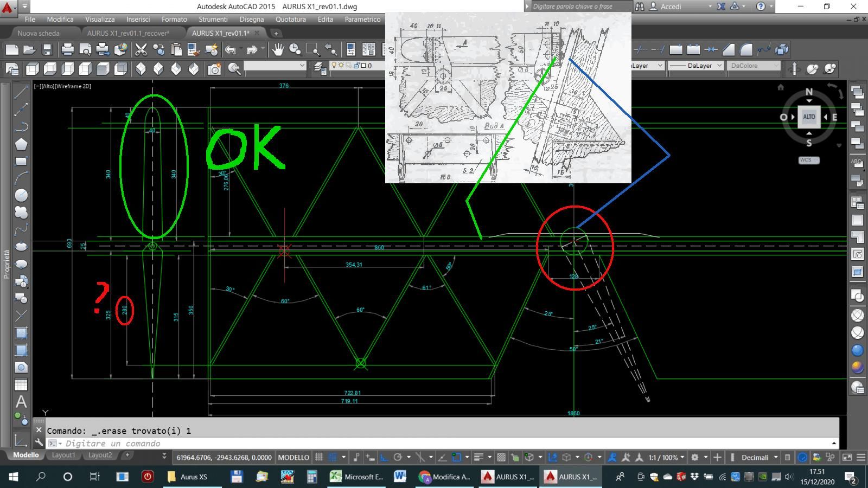Screen dimensions: 868x488
Task: Activate the Pan hand tool
Action: [x=278, y=50]
